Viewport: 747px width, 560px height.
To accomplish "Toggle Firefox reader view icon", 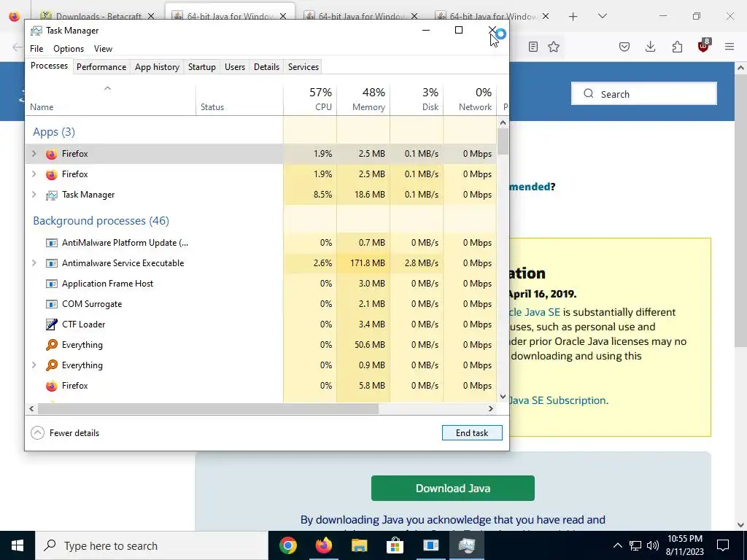I will tap(533, 47).
